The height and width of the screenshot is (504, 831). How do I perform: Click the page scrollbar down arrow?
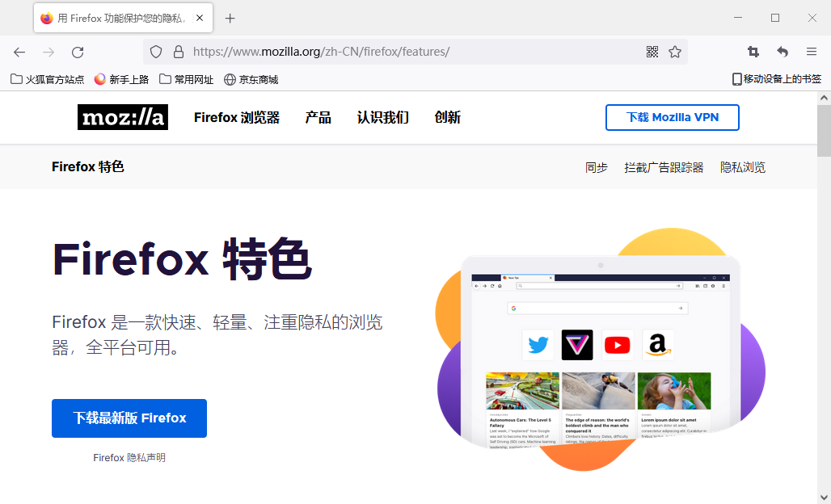pyautogui.click(x=824, y=497)
